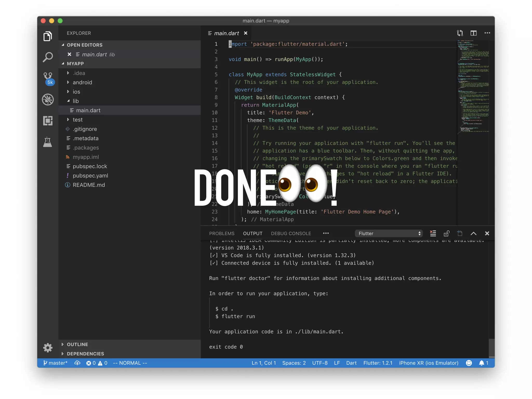Click the Manage gear icon

(48, 347)
